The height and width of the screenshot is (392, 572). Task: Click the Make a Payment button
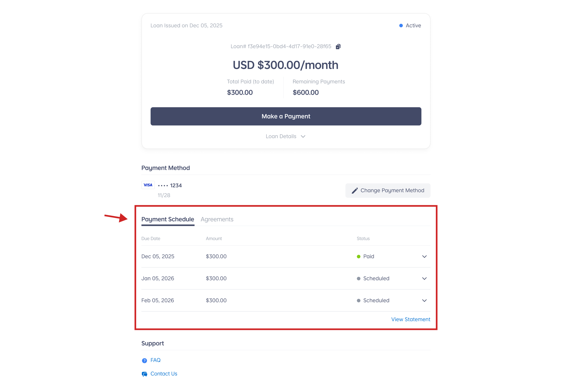(x=286, y=116)
